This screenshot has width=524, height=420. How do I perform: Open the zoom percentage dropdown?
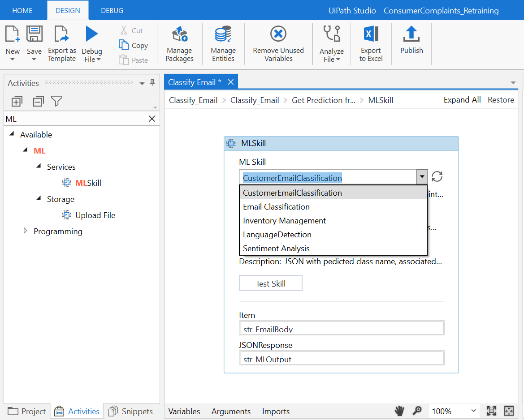tap(473, 411)
